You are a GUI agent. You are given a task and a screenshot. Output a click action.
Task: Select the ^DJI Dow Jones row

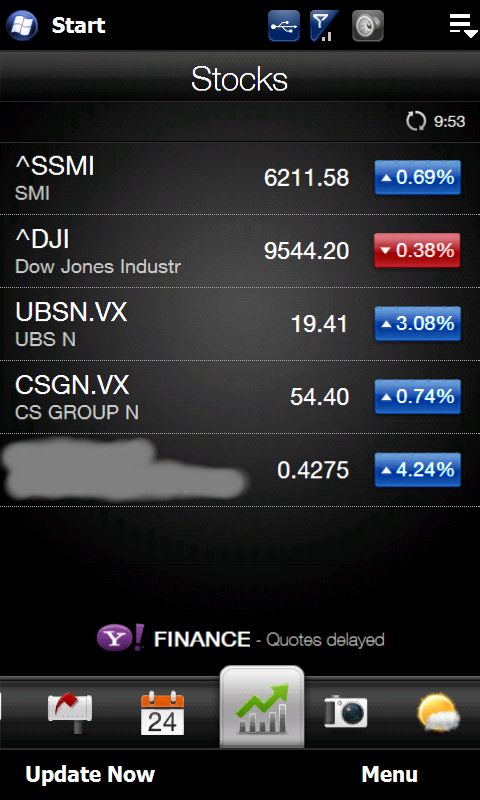click(x=240, y=251)
